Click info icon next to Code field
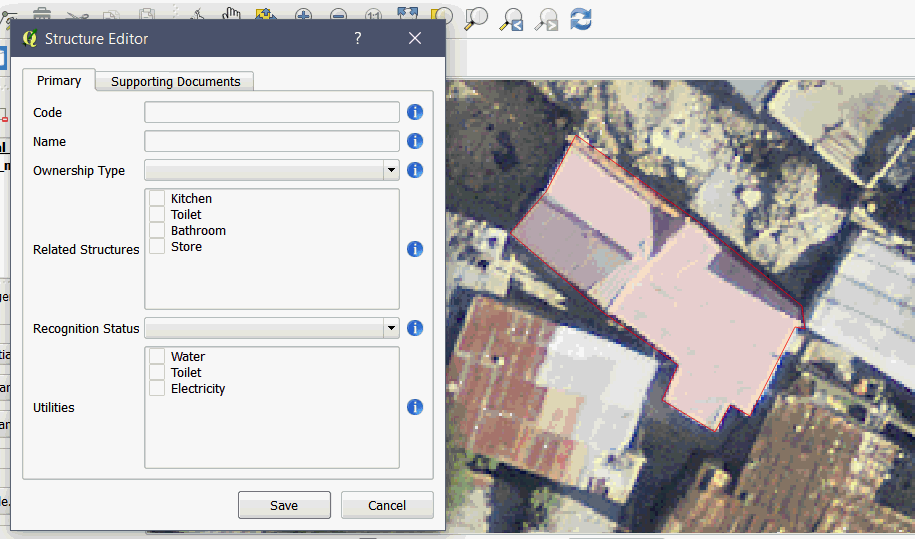This screenshot has height=539, width=915. pyautogui.click(x=415, y=112)
